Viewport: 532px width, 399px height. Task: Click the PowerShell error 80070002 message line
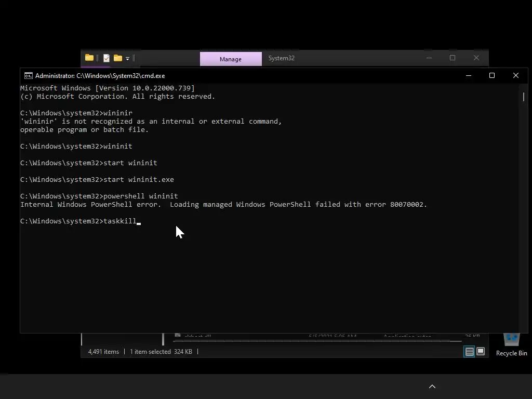(223, 205)
